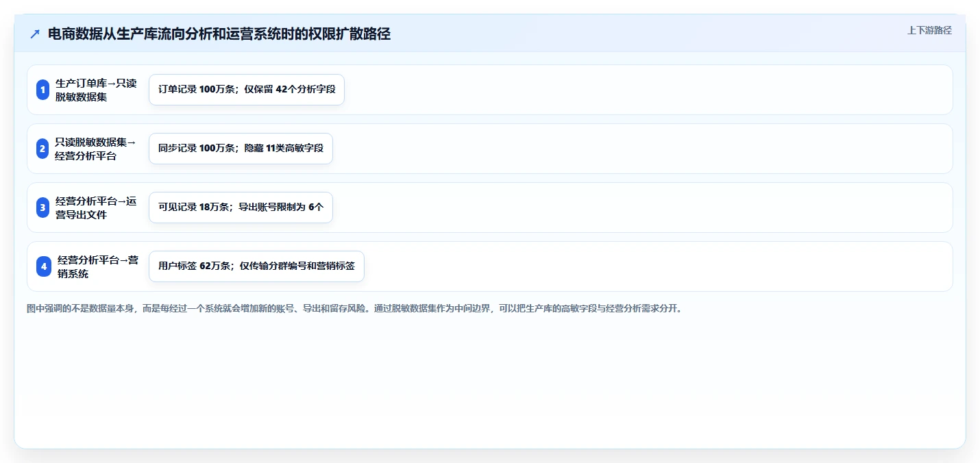Click the 只读脱敏数据集→经营分析平台 step label
This screenshot has width=980, height=463.
pos(96,149)
